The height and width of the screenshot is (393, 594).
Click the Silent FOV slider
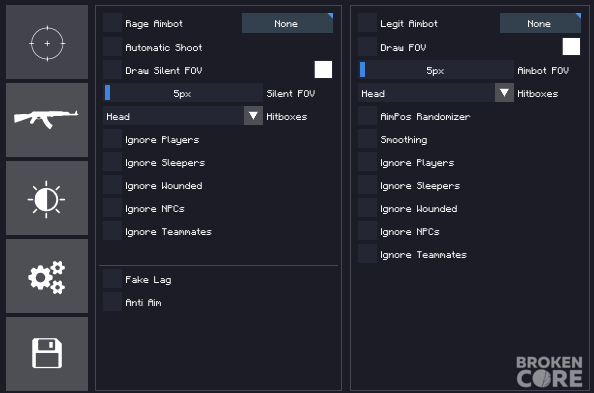click(183, 93)
